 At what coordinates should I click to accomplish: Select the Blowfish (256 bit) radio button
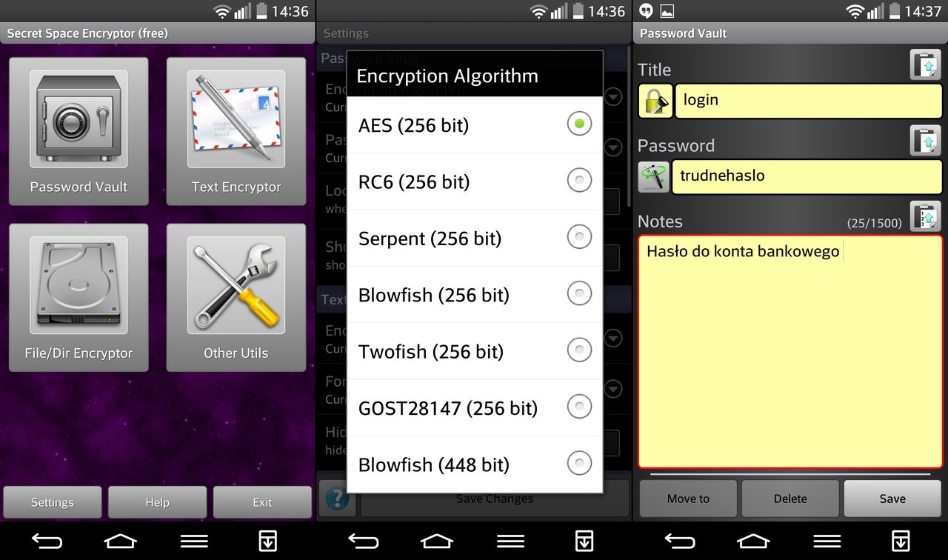click(579, 294)
